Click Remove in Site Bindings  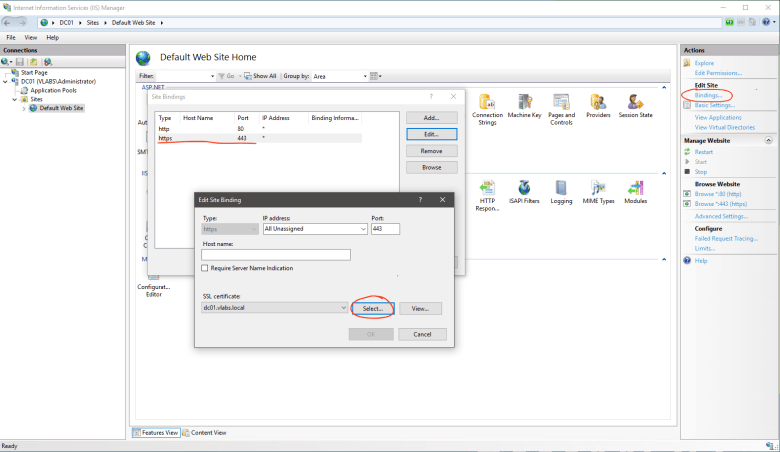[432, 151]
